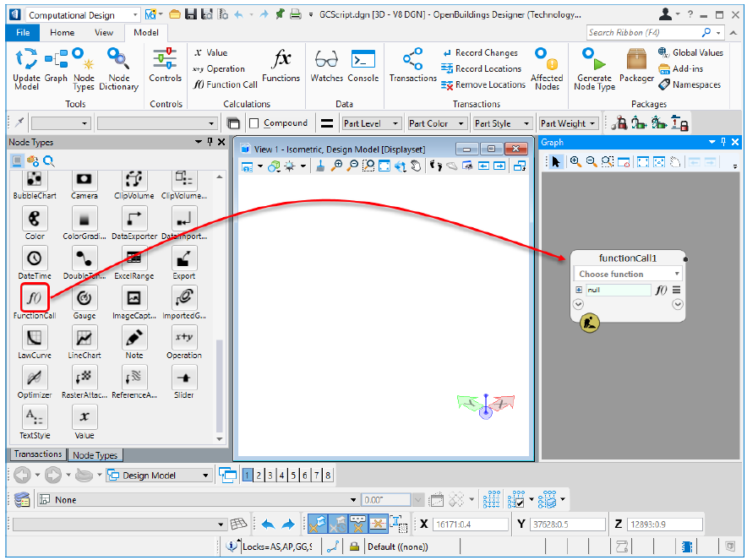Open Namespaces
Image resolution: width=747 pixels, height=560 pixels.
pos(689,84)
